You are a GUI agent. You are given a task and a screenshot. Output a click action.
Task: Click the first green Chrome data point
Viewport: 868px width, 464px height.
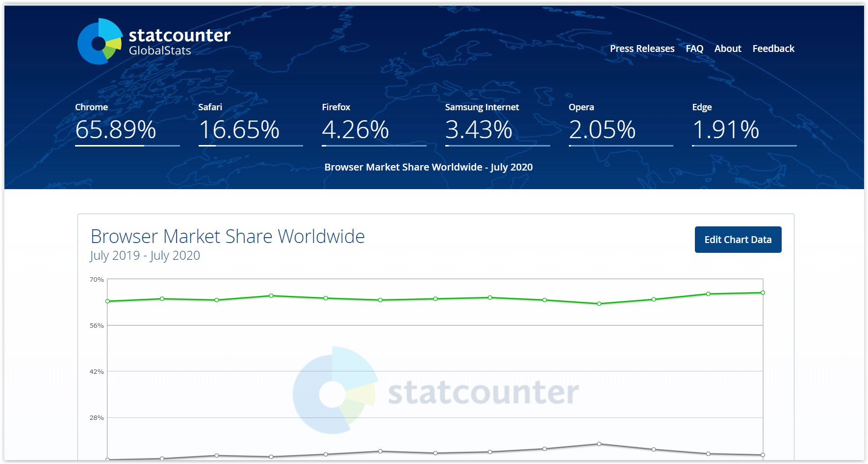[107, 301]
